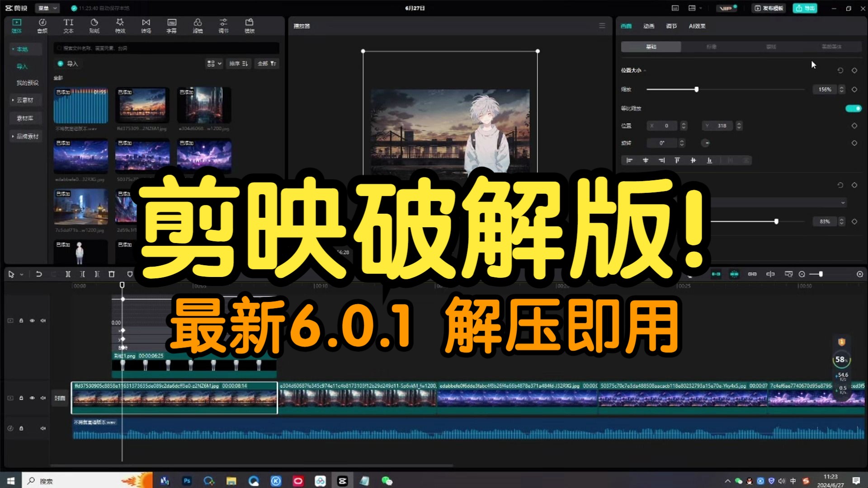This screenshot has height=488, width=868.
Task: Click the 导出 export button
Action: click(x=805, y=8)
